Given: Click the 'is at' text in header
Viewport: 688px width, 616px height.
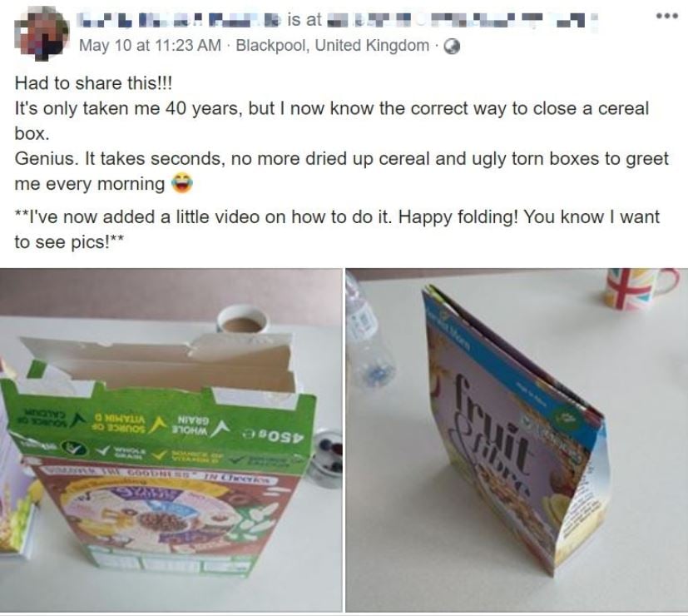Looking at the screenshot, I should [x=304, y=19].
